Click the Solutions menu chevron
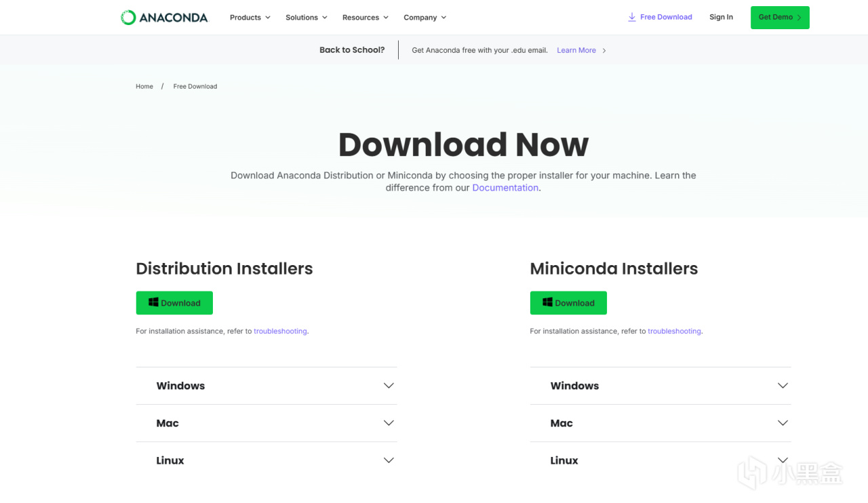 pos(325,18)
